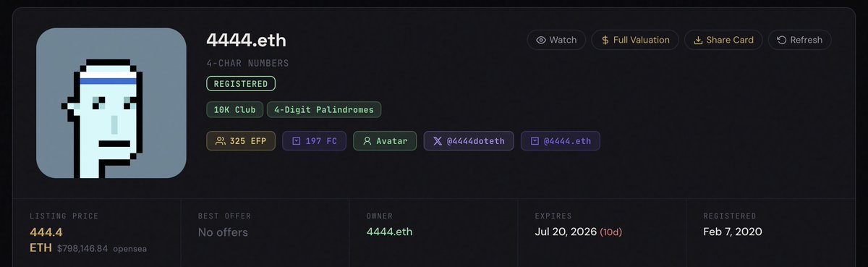Open the 197 FC Farcaster badge
Image resolution: width=868 pixels, height=267 pixels.
314,141
